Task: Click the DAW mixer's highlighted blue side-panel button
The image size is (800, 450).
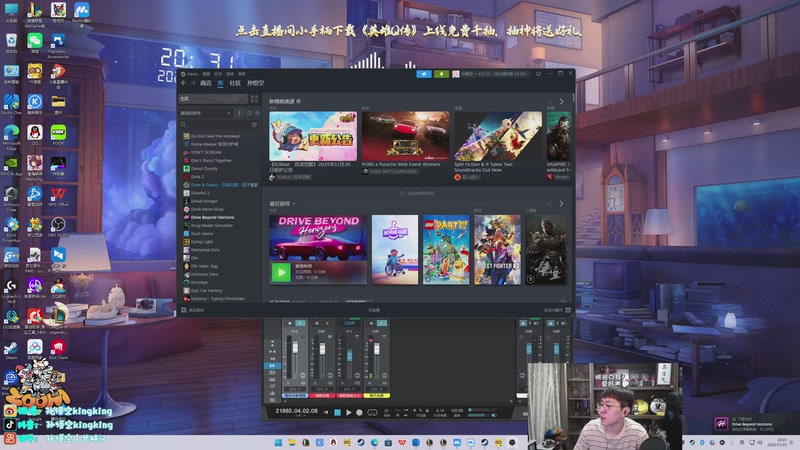Action: pos(272,366)
